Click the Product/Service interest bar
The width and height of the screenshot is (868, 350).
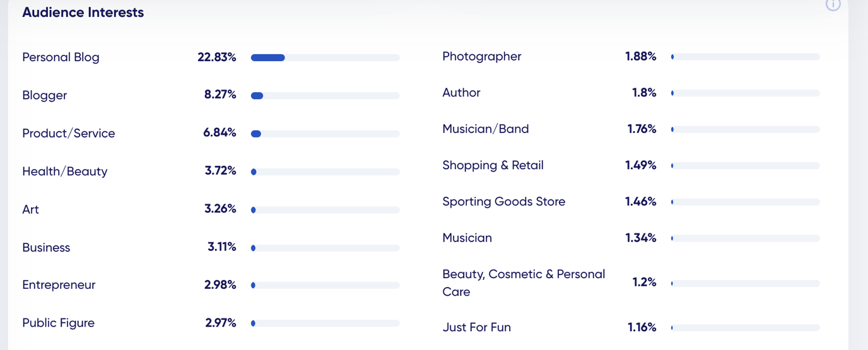pyautogui.click(x=325, y=134)
